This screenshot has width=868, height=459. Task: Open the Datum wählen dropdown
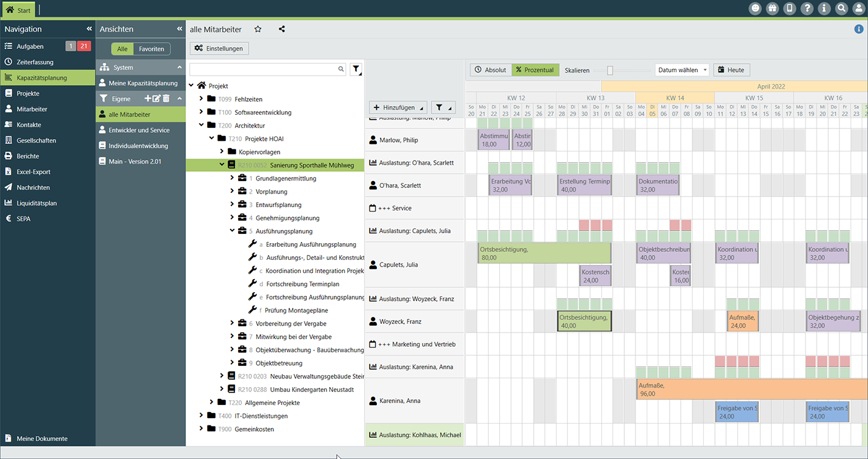681,70
